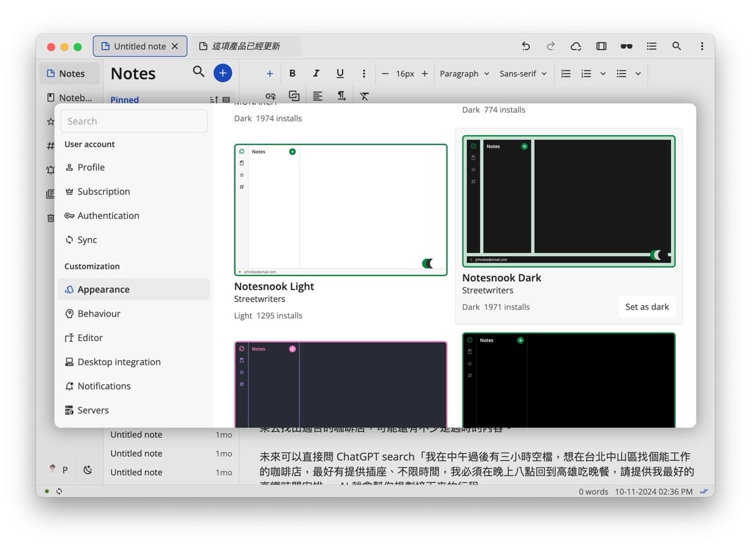Expand numbered list style options arrow
The height and width of the screenshot is (543, 756).
[x=602, y=74]
